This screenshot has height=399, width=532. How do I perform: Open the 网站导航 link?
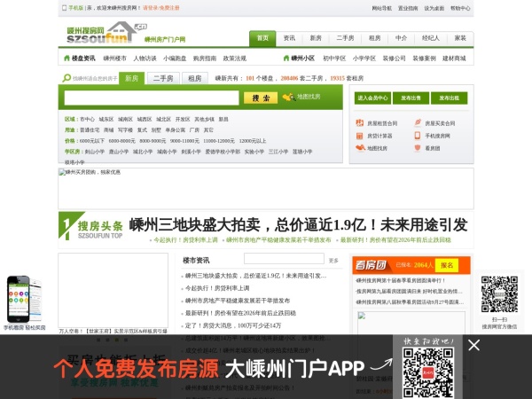click(x=381, y=8)
